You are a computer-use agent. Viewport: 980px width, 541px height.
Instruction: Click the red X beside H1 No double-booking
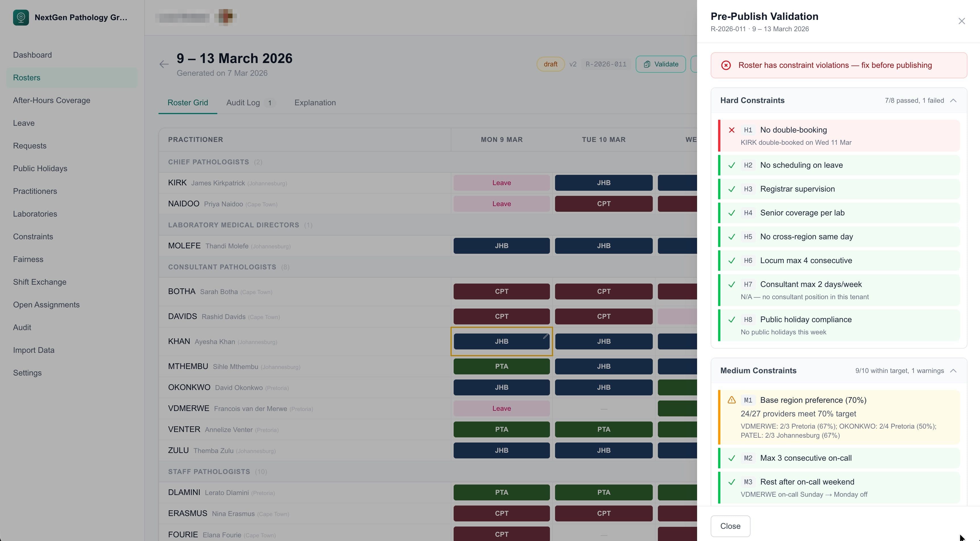tap(732, 130)
